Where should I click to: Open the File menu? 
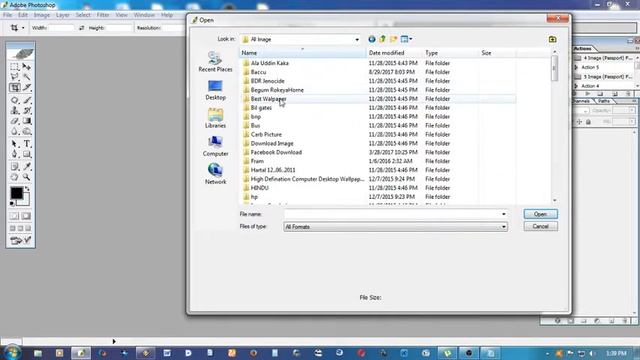point(7,15)
